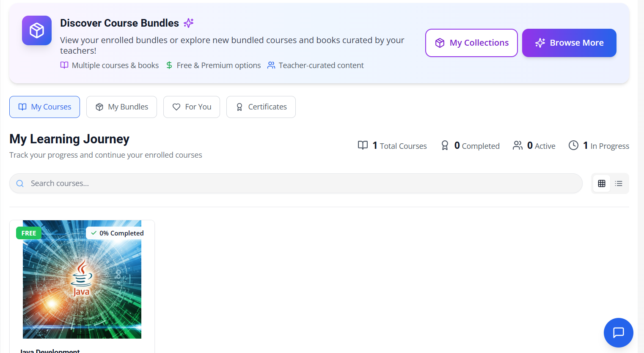644x353 pixels.
Task: Open the Certificates tab
Action: pos(261,107)
